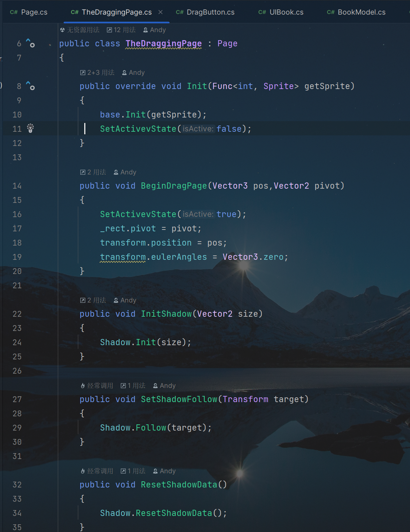Click line number 27 in the gutter
Viewport: 410px width, 532px height.
coord(17,399)
